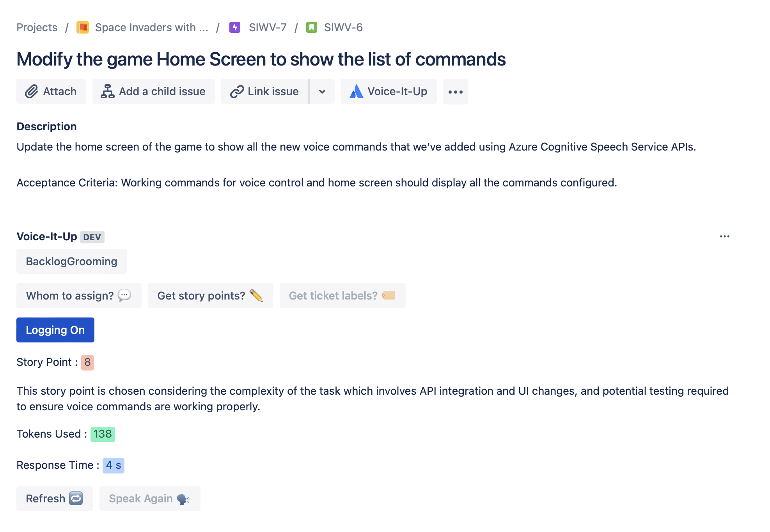Click Speak Again speaking head button
Screen dimensions: 770x532
pyautogui.click(x=149, y=498)
